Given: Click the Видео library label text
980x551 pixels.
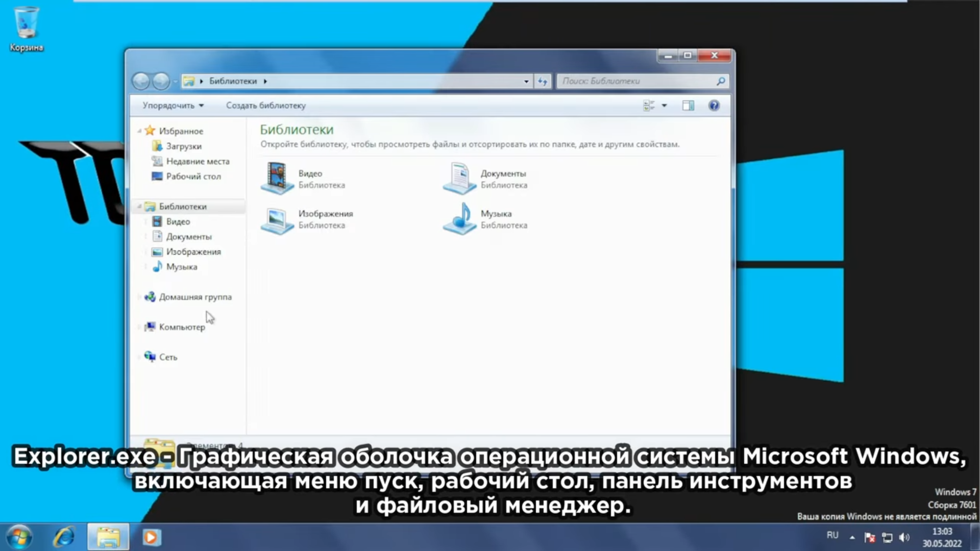Looking at the screenshot, I should pyautogui.click(x=310, y=173).
